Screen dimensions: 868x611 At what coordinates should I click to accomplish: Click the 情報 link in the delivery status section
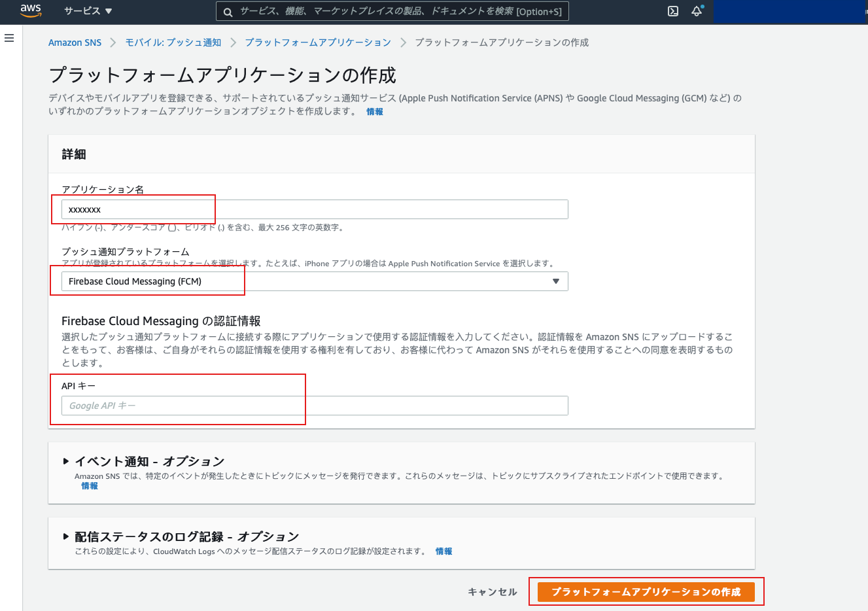[x=443, y=551]
